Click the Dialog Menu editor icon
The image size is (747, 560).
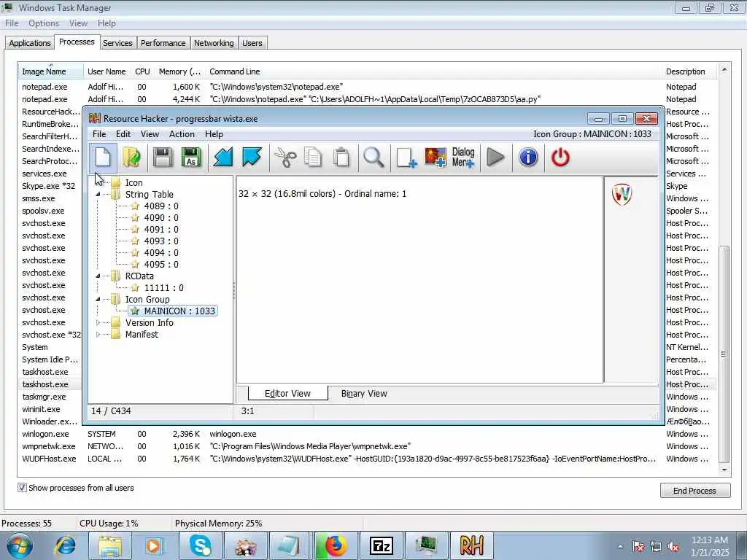point(463,157)
